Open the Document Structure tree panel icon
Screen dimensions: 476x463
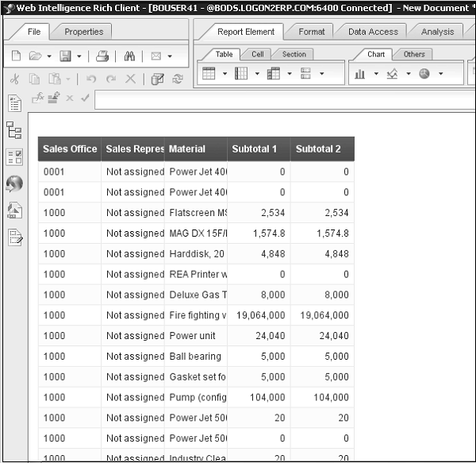point(14,130)
